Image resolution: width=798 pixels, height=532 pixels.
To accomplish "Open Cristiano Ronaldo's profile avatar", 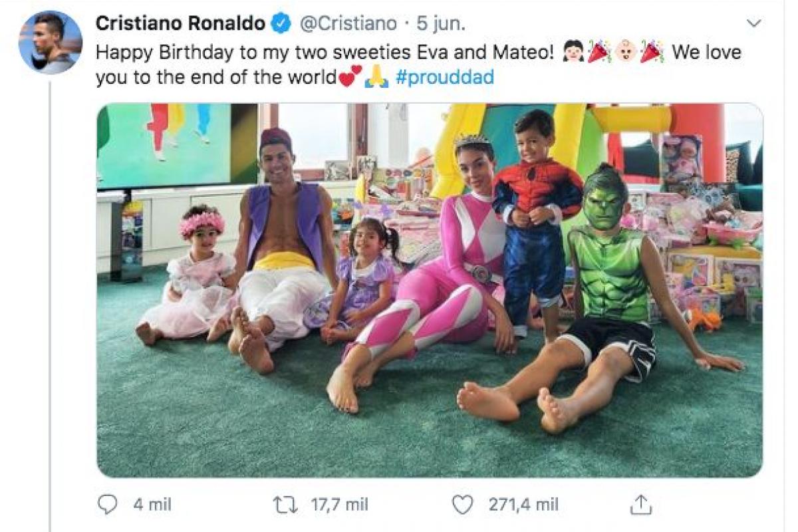I will pos(51,43).
